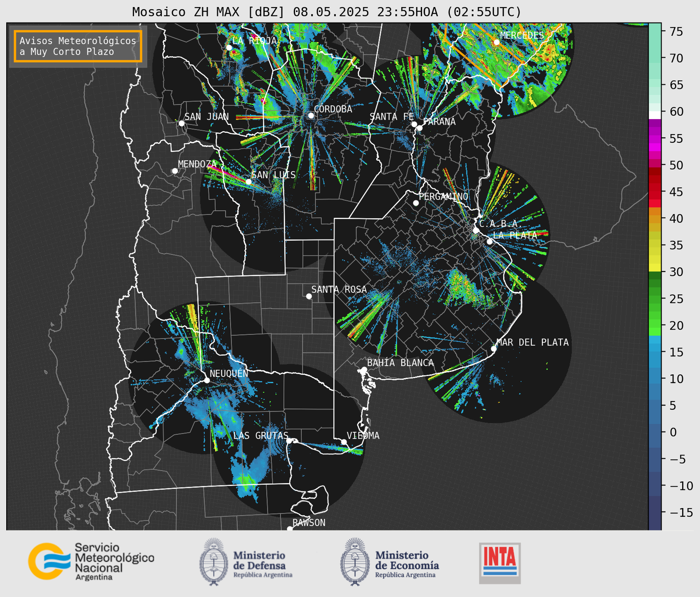Click the Rawson city marker dot
The width and height of the screenshot is (700, 597).
[290, 529]
